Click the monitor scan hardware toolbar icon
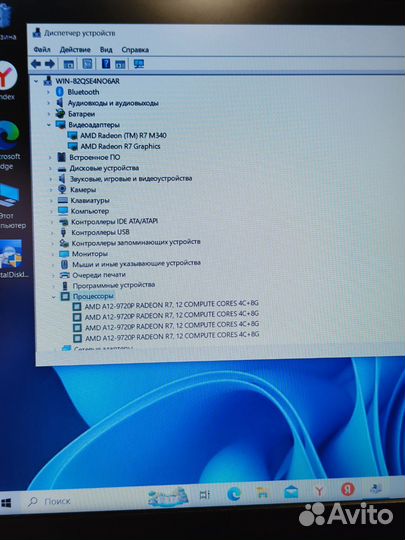 click(139, 64)
